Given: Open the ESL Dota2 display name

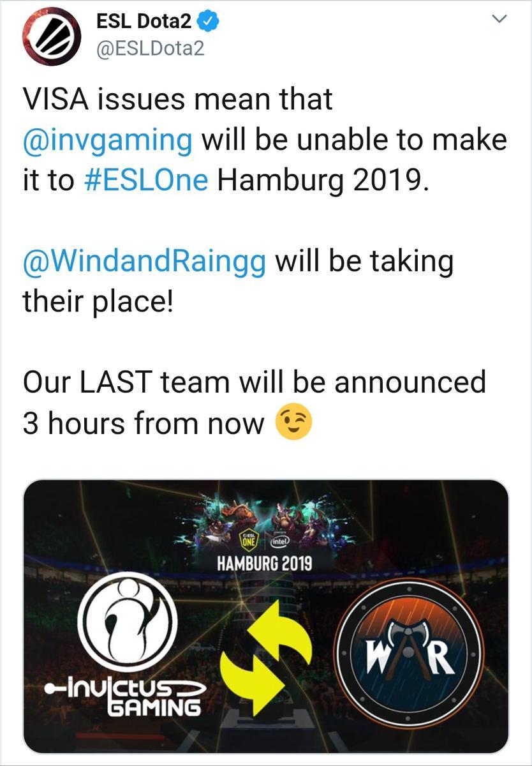Looking at the screenshot, I should click(144, 23).
